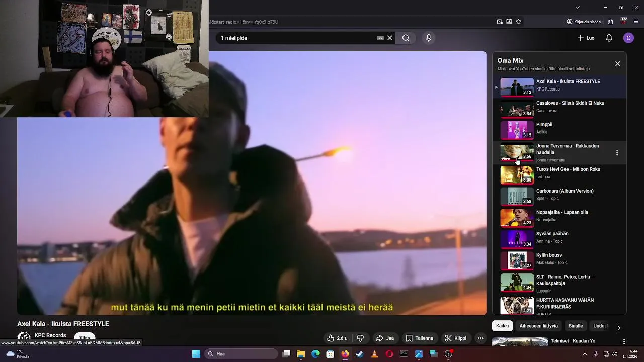
Task: Create a clip with Klippi
Action: click(456, 338)
